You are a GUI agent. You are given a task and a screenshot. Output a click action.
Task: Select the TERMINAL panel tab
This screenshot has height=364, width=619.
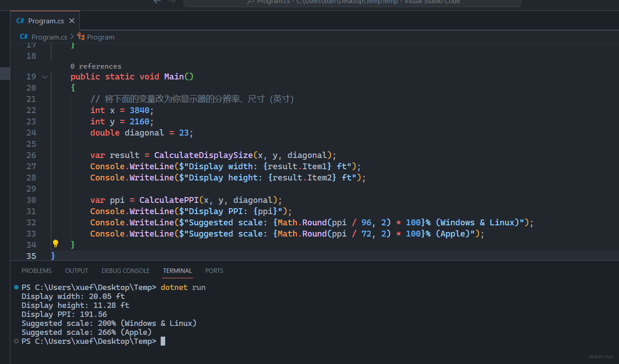177,271
